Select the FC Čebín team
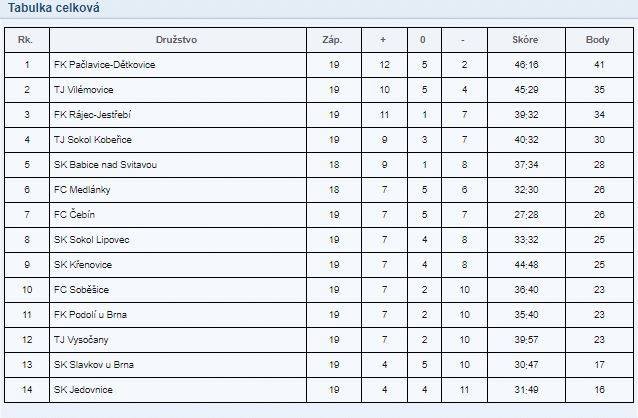The image size is (638, 418). click(74, 214)
